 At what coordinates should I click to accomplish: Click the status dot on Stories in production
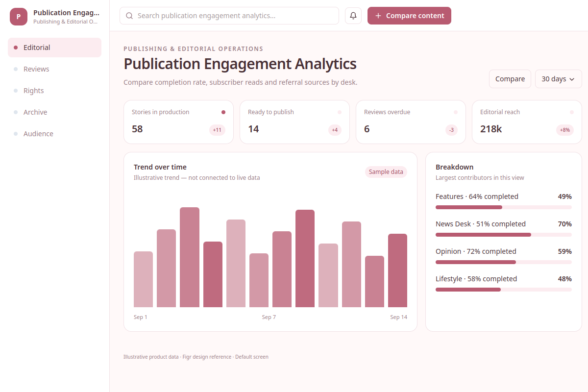(x=223, y=112)
